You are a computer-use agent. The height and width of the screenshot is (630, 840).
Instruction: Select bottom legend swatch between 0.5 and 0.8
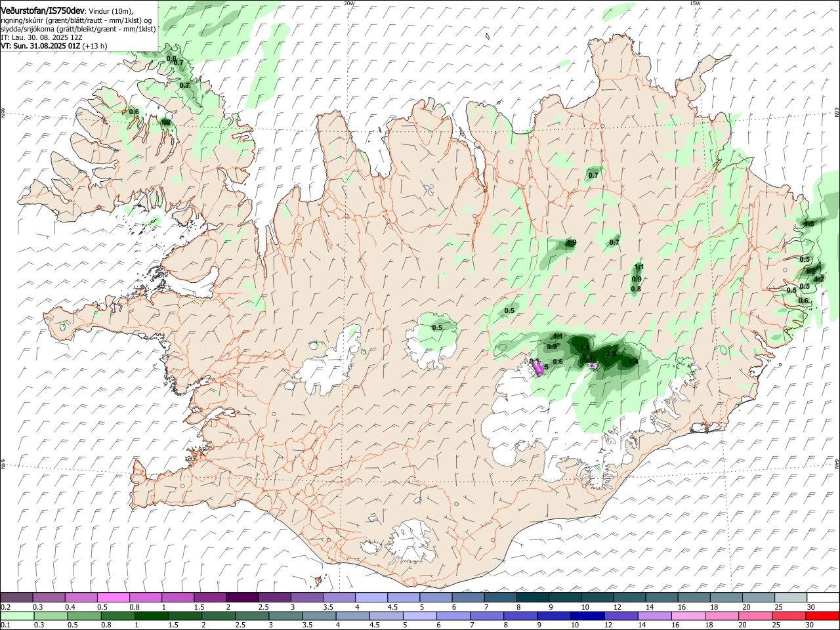click(84, 616)
